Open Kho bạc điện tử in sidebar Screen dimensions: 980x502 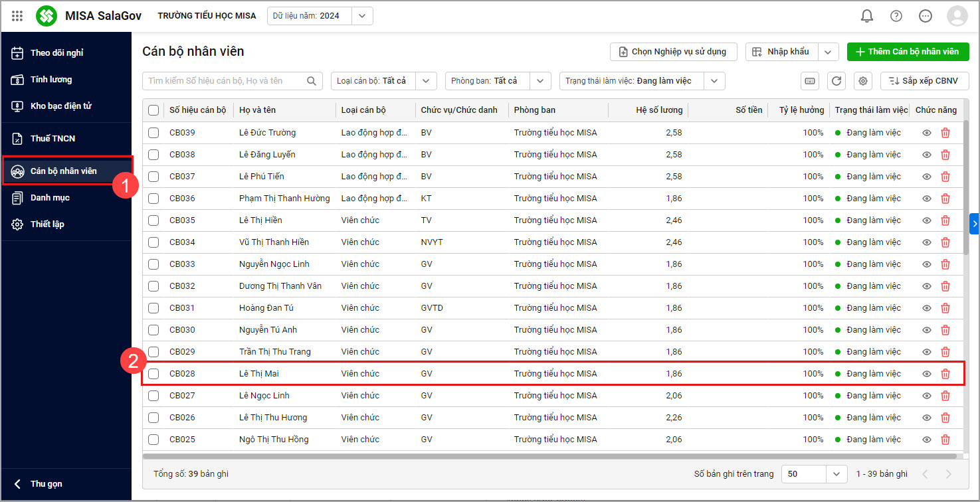(66, 106)
